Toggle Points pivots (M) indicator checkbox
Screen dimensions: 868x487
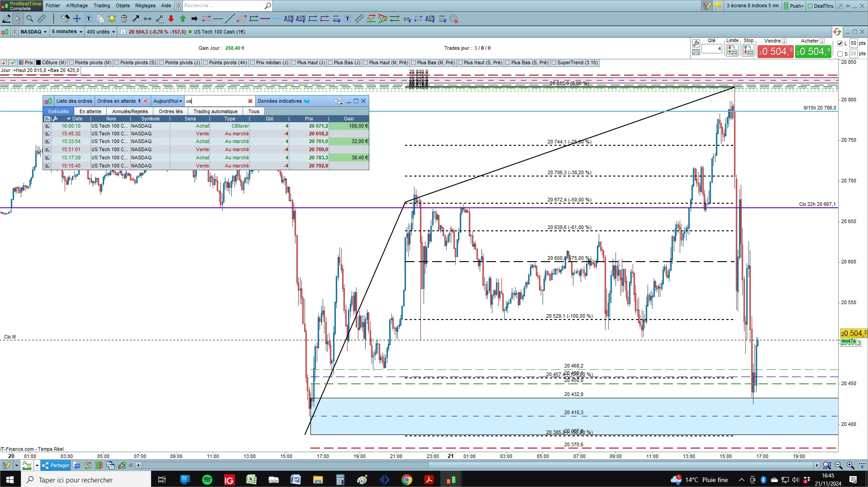(x=72, y=62)
